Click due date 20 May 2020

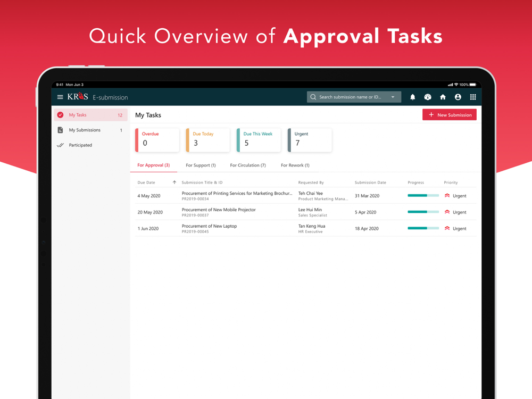(150, 212)
